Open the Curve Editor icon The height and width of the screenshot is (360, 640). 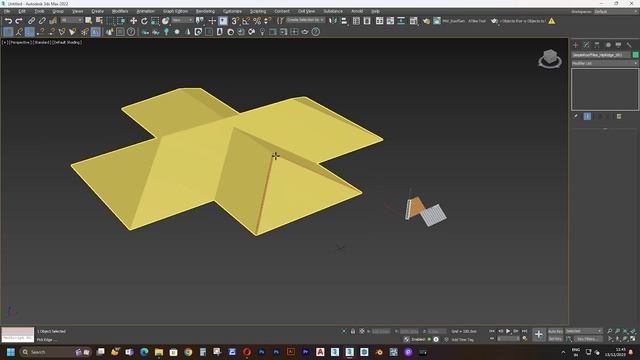390,21
